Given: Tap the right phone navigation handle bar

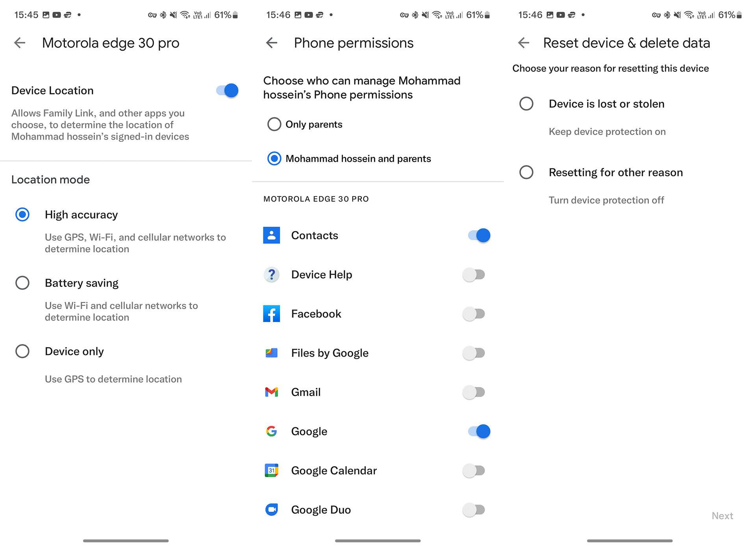Looking at the screenshot, I should [x=630, y=541].
